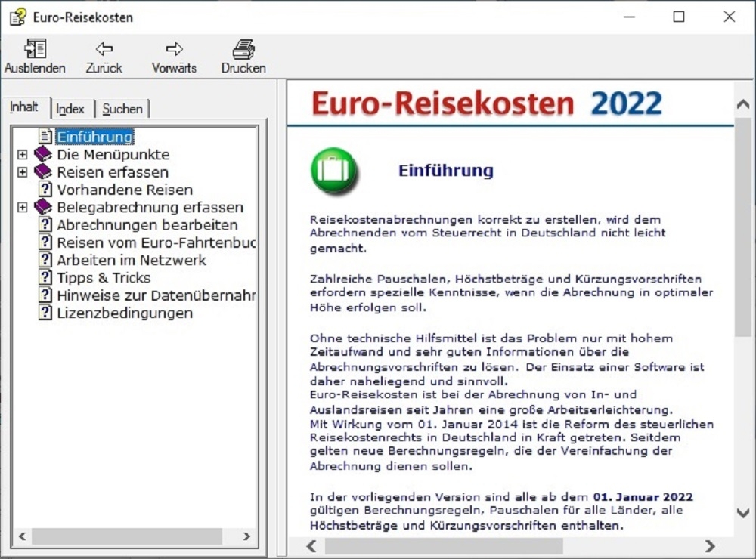
Task: Click down arrow of content vertical scrollbar
Action: pyautogui.click(x=743, y=513)
